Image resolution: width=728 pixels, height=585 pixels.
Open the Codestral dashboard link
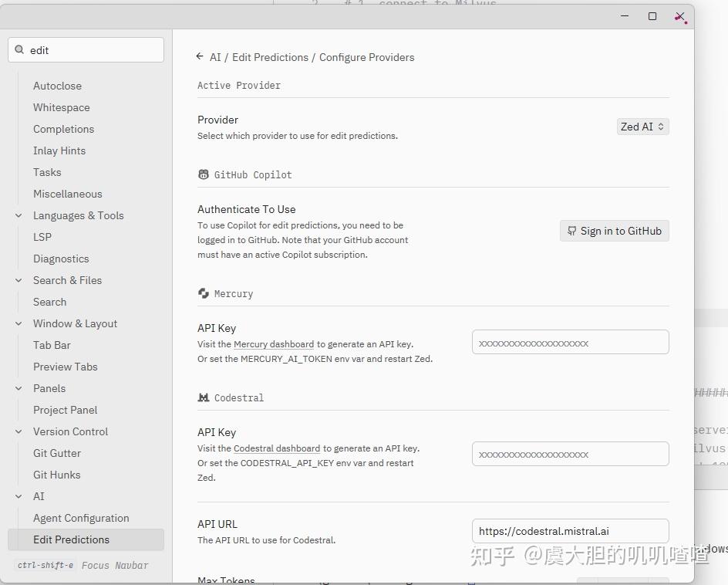(277, 448)
